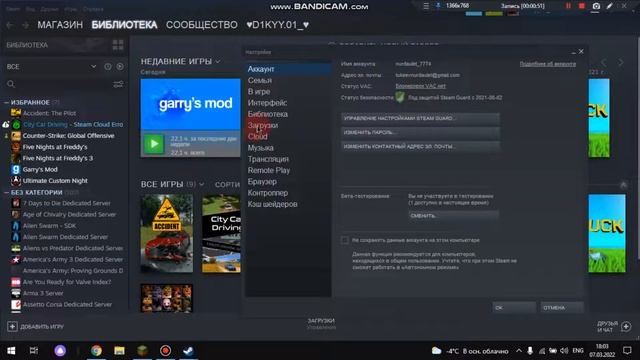Open D1KYY.01_ profile tab

(278, 25)
